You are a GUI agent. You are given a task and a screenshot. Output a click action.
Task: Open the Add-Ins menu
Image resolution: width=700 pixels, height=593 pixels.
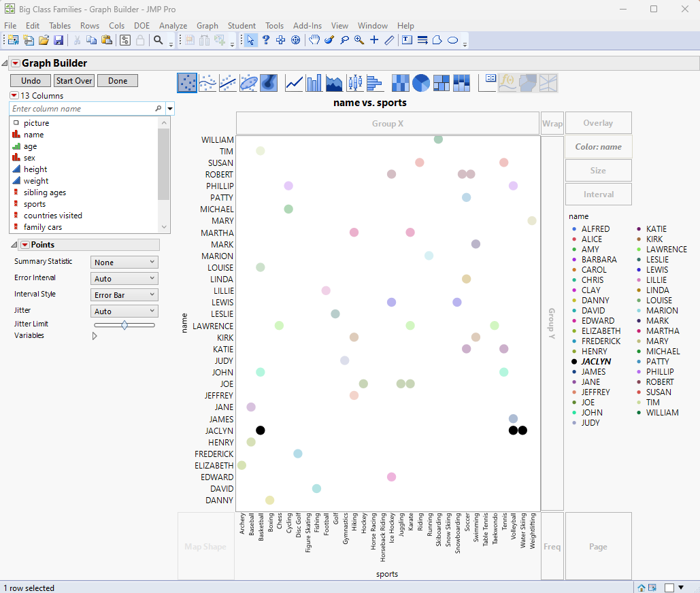[x=307, y=25]
